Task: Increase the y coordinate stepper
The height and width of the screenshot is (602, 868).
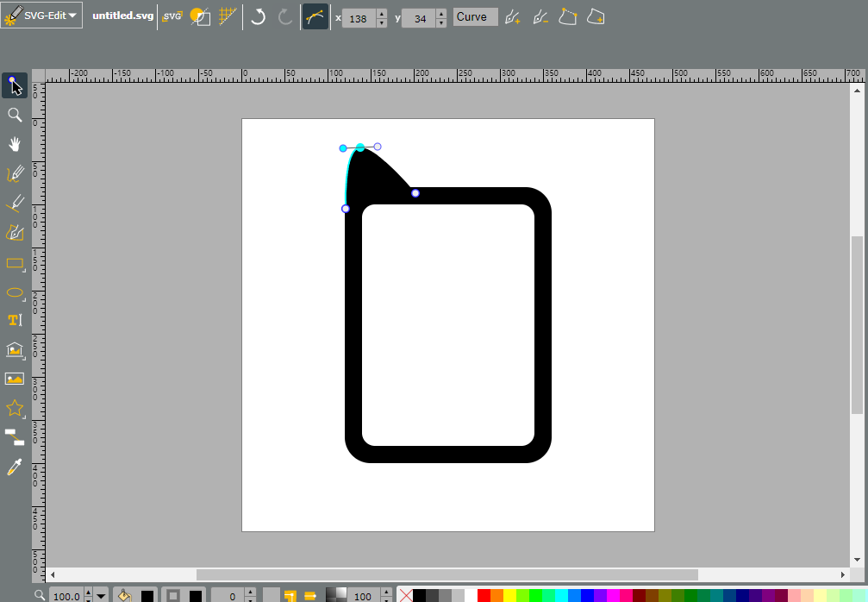Action: [x=440, y=13]
